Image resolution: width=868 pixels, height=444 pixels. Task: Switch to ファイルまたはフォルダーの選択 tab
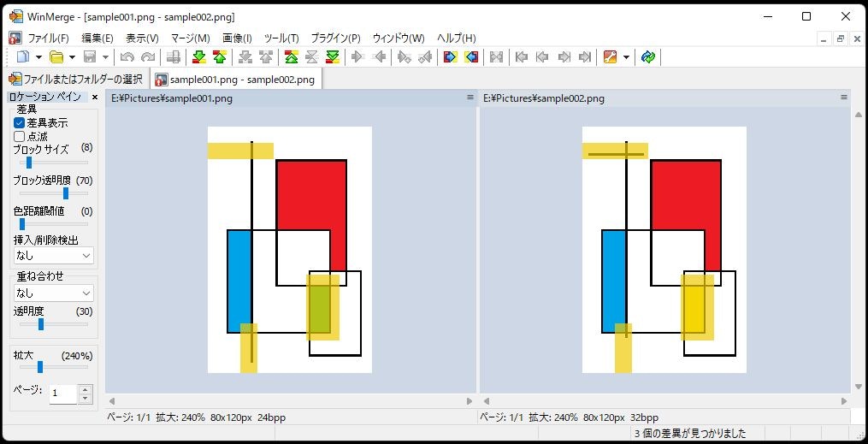pyautogui.click(x=76, y=80)
